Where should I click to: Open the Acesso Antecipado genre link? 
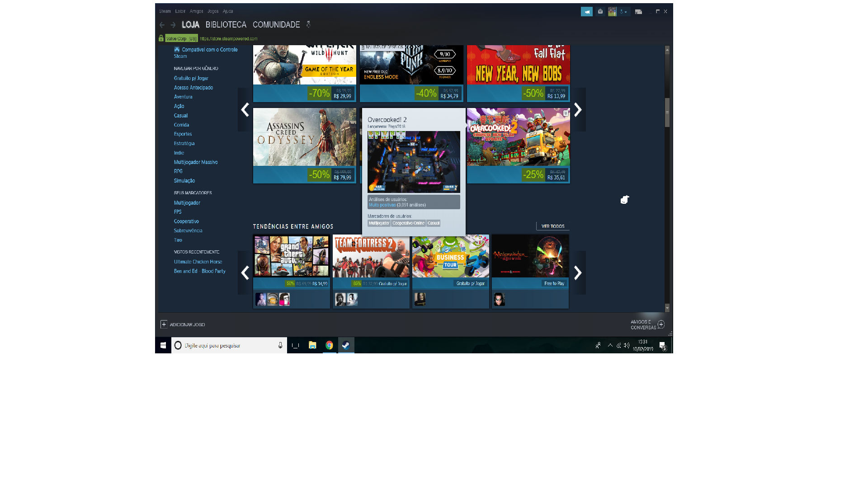pos(193,88)
